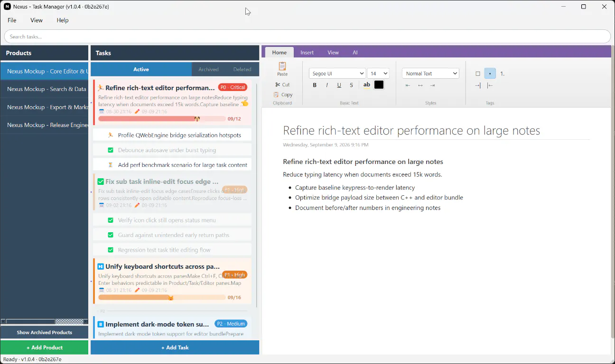Apply strikethrough with the S icon
Image resolution: width=615 pixels, height=364 pixels.
coord(351,85)
